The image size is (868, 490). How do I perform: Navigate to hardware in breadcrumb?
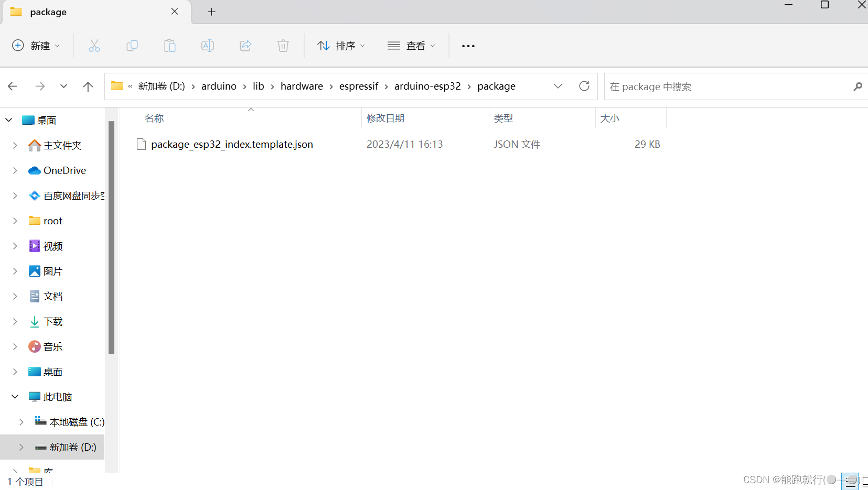[x=302, y=86]
